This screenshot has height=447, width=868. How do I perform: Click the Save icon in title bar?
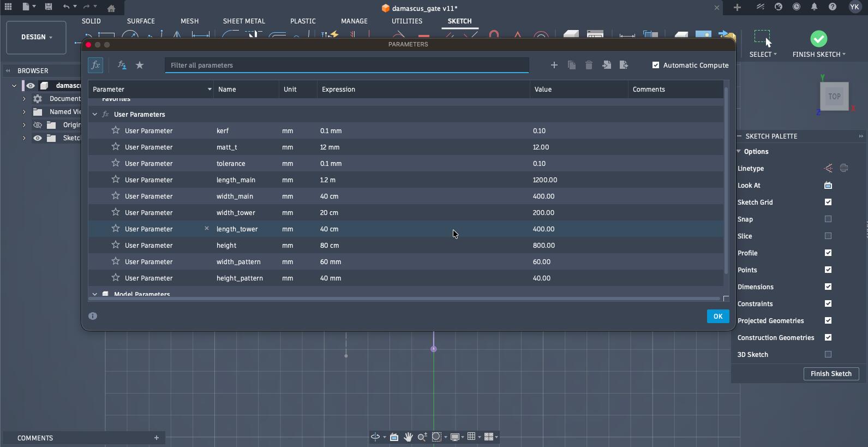click(x=49, y=7)
